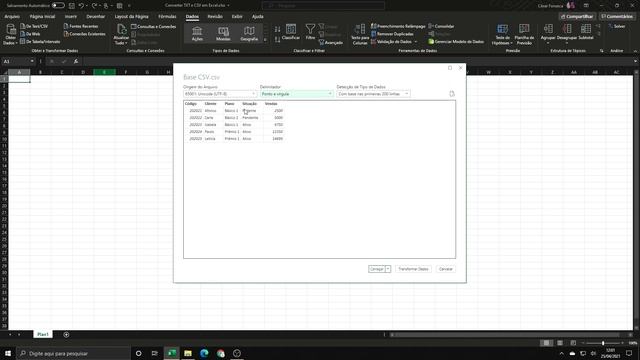
Task: Click the Filtro funnel icon
Action: [310, 32]
